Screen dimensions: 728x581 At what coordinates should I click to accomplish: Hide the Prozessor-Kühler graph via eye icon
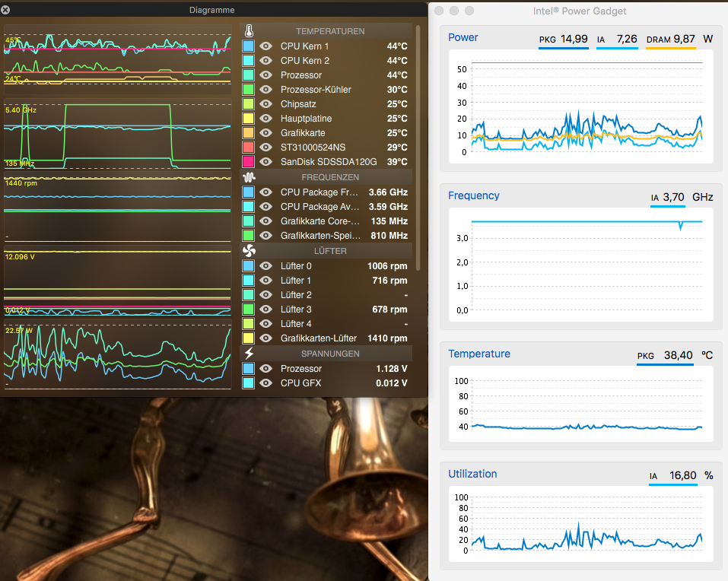pos(266,90)
